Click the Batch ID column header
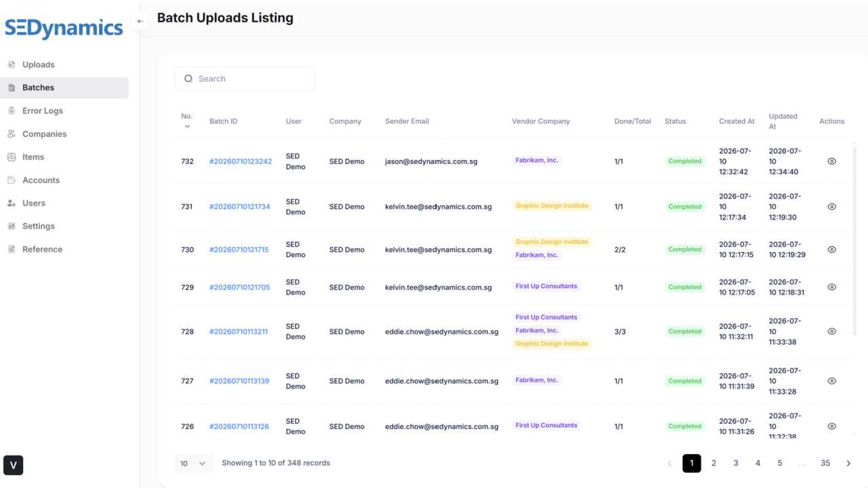This screenshot has width=868, height=488. pos(223,121)
